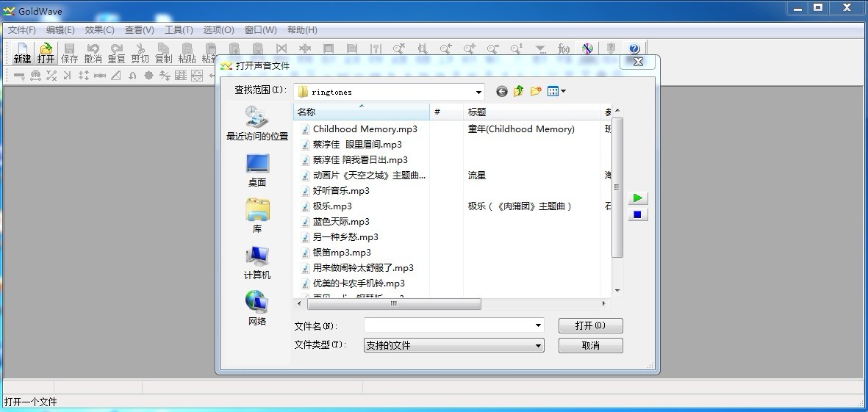Click the file list horizontal scrollbar thumb
Viewport: 868px width, 412px height.
pos(394,303)
